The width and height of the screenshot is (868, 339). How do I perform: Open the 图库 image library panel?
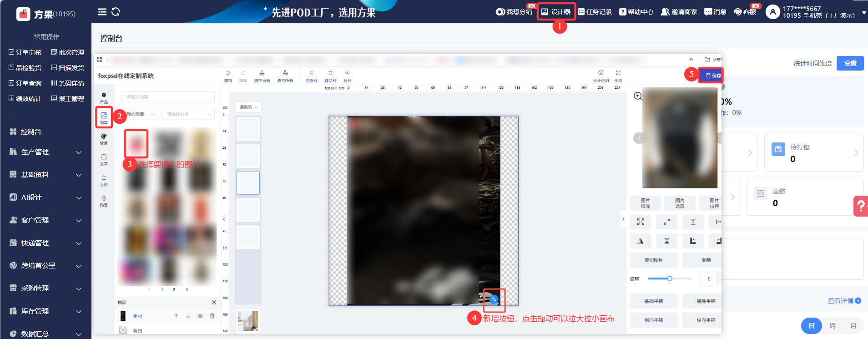pos(104,118)
